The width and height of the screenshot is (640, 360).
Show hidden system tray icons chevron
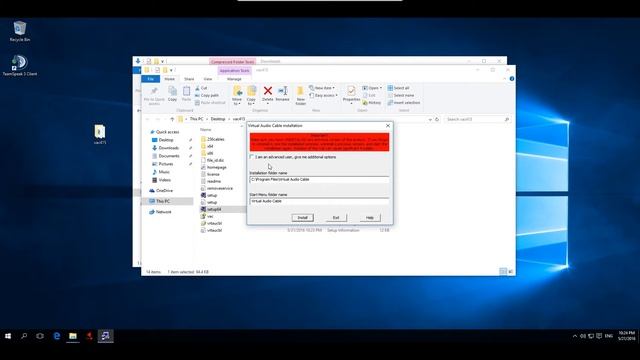click(x=575, y=336)
